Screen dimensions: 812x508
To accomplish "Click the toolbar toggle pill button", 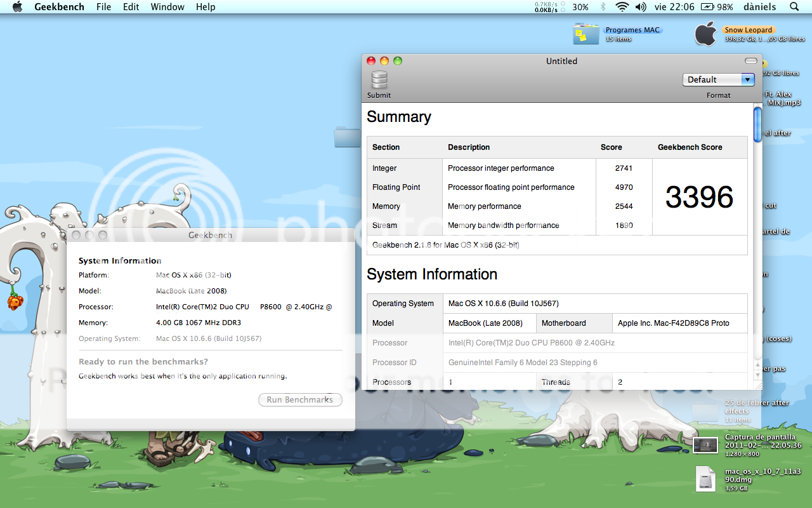I will pos(751,61).
